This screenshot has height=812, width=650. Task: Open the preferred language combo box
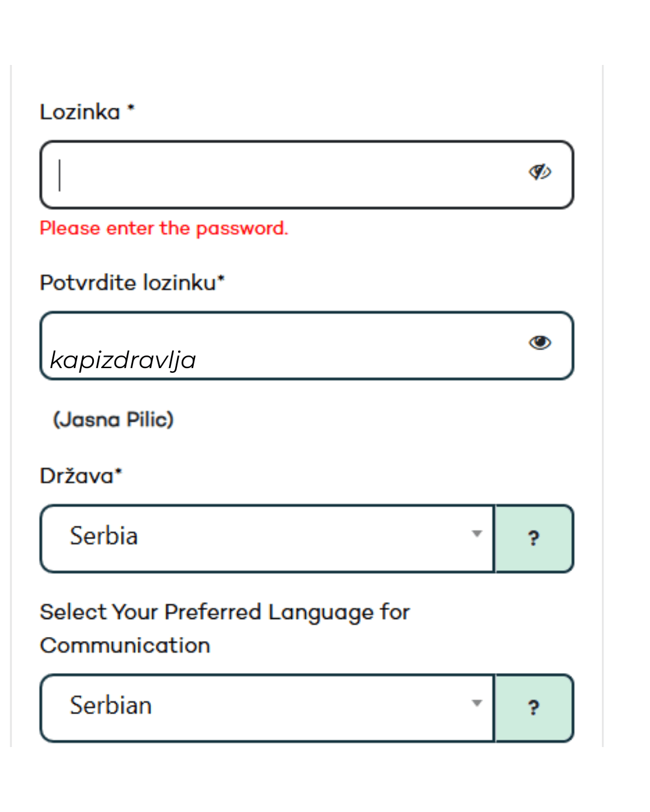click(x=267, y=708)
